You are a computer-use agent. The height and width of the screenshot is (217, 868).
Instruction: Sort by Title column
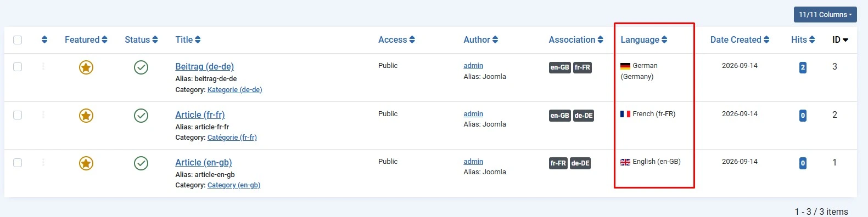[x=188, y=39]
